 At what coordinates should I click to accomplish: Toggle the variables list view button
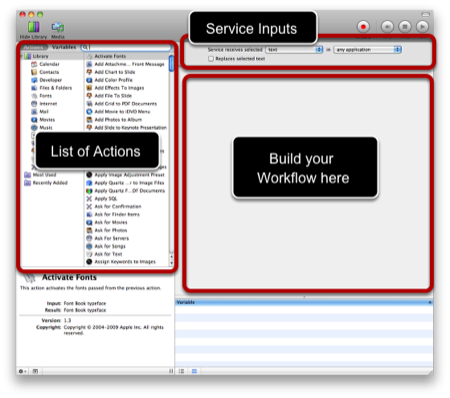tap(194, 371)
